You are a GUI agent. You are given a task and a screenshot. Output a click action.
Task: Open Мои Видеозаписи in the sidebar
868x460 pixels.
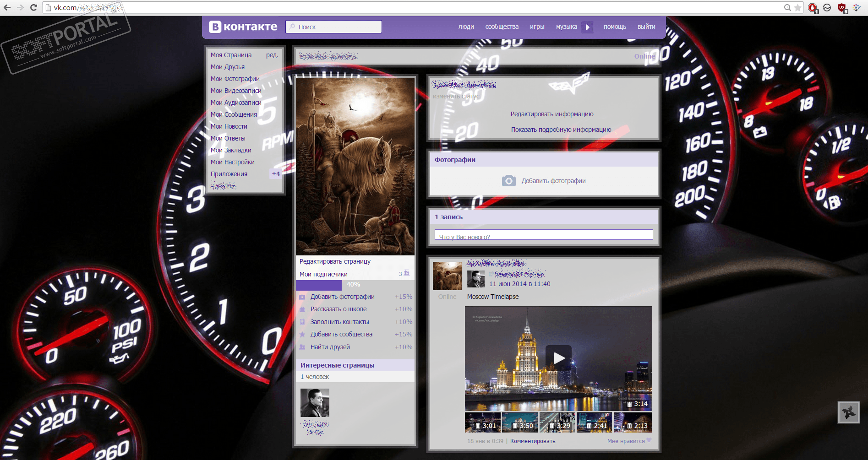click(x=236, y=91)
